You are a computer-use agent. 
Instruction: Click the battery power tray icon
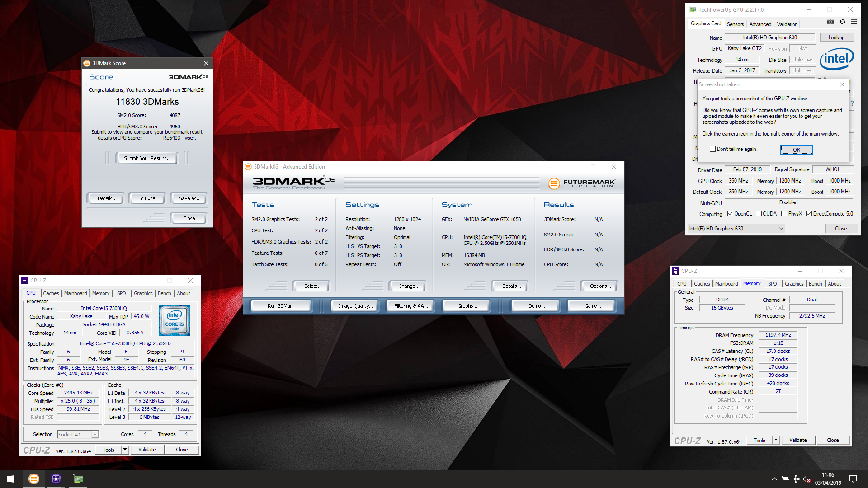pyautogui.click(x=785, y=479)
